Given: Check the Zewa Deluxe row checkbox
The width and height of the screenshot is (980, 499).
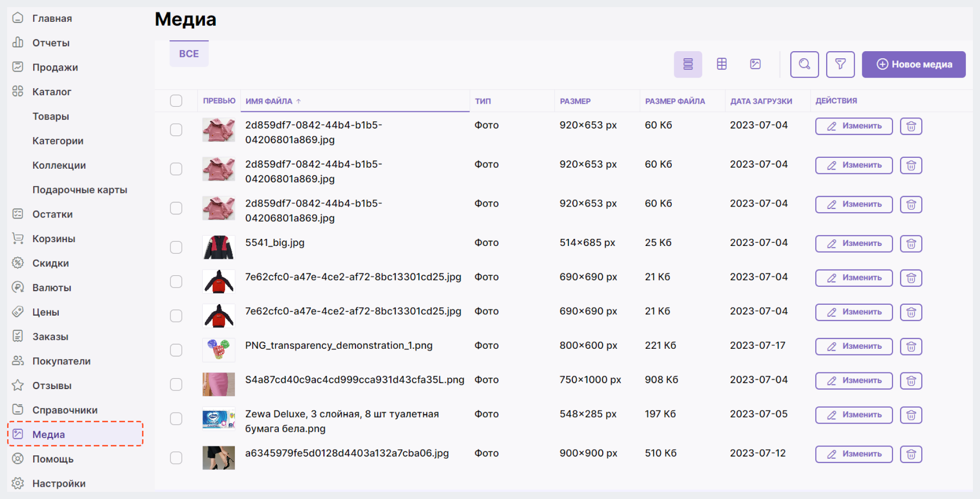Looking at the screenshot, I should (x=176, y=418).
